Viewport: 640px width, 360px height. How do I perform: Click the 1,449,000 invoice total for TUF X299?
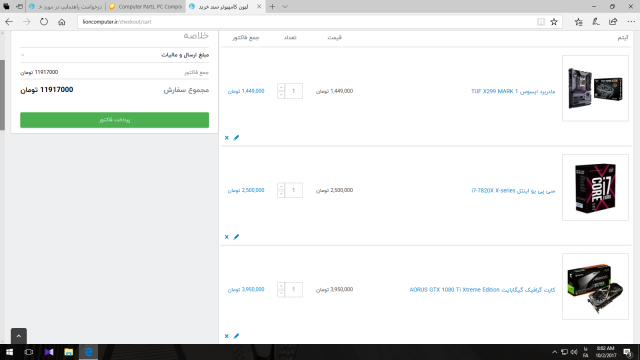click(x=246, y=91)
